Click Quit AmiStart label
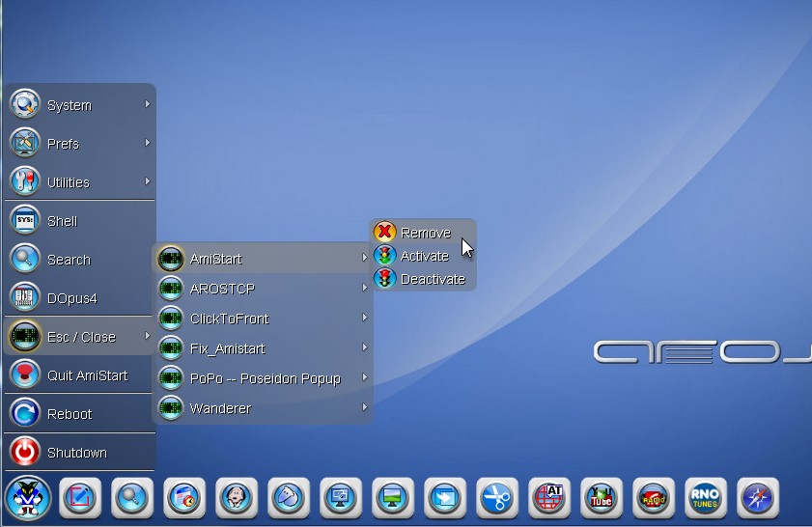The width and height of the screenshot is (812, 527). click(88, 375)
